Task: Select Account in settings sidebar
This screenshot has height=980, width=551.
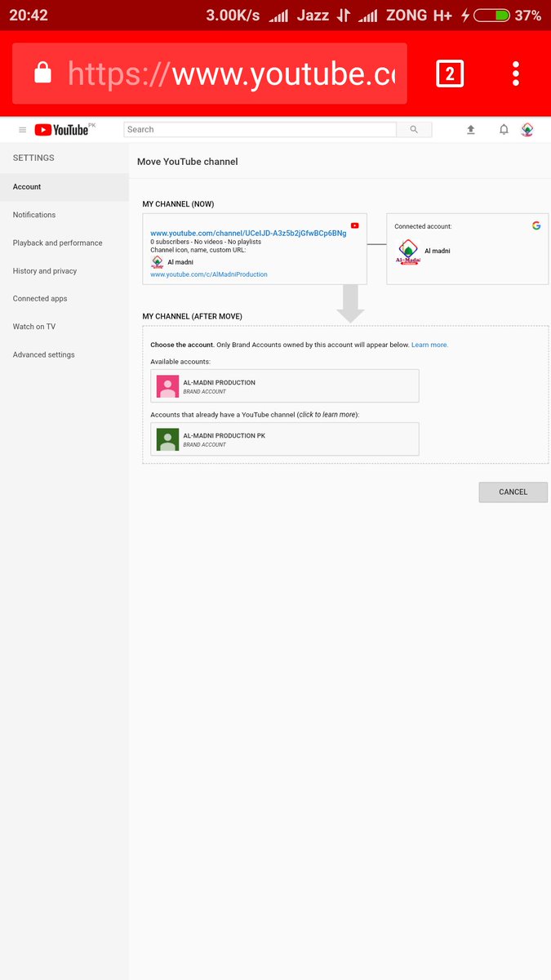Action: (64, 187)
